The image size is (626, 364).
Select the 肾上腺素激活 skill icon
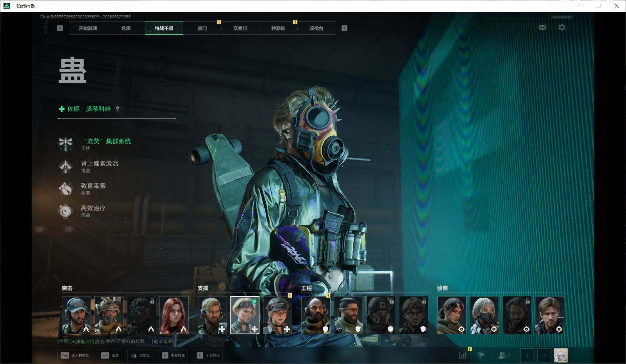(66, 166)
